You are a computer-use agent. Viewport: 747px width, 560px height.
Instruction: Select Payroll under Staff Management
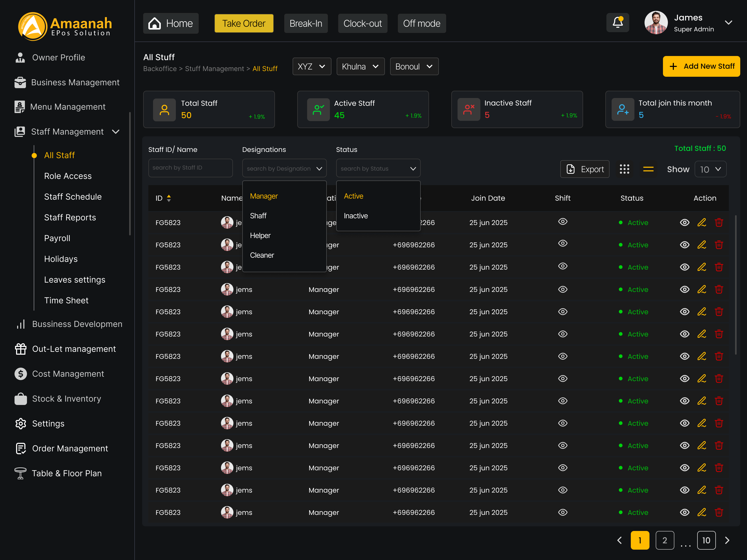point(57,238)
